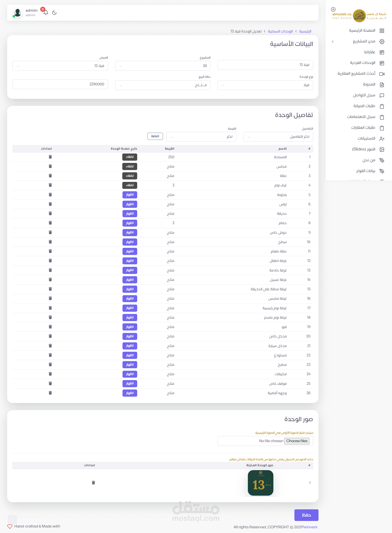Toggle dark mode moon icon
This screenshot has width=392, height=533.
(x=54, y=13)
